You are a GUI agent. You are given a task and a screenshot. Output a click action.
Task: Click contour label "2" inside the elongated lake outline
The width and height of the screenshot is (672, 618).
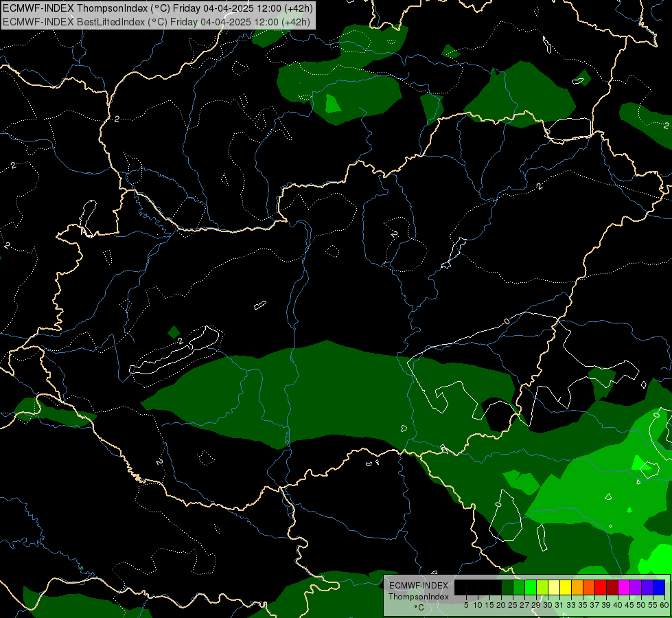181,341
